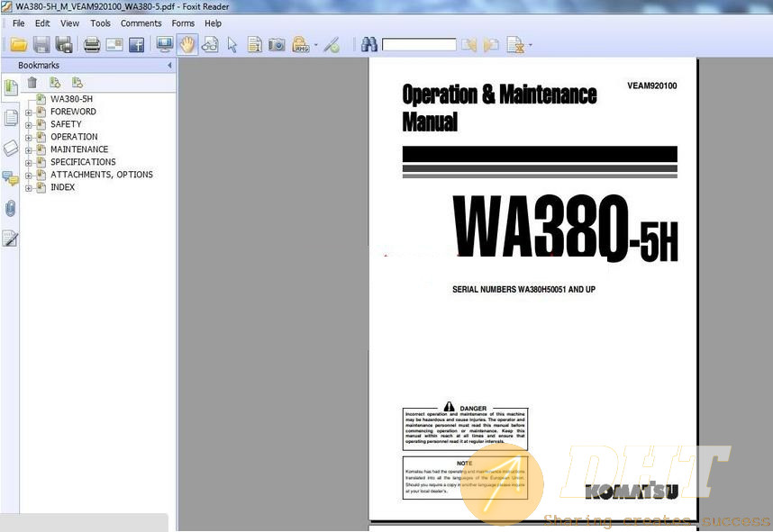The image size is (773, 532).
Task: Open the Layers sidebar icon
Action: click(10, 148)
